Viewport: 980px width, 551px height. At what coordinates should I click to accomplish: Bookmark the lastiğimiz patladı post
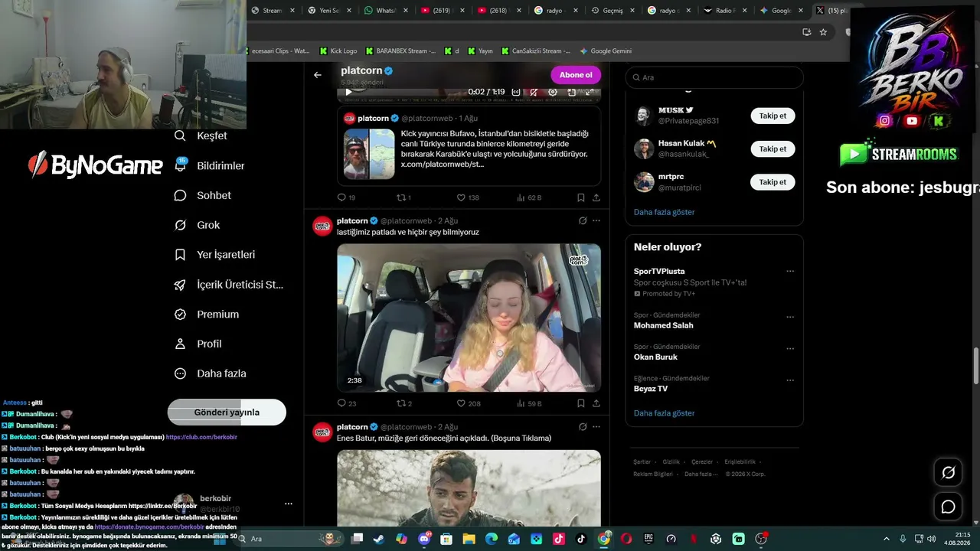(x=581, y=403)
